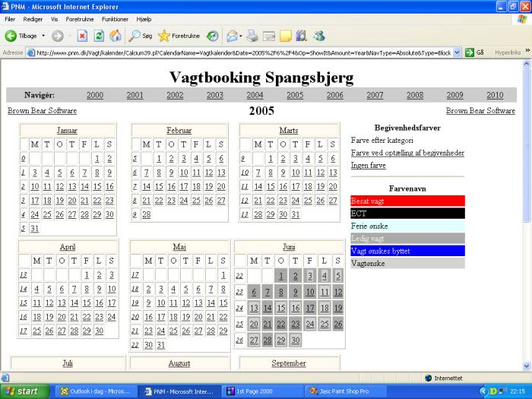The height and width of the screenshot is (399, 532).
Task: Click the Ingen farve link
Action: pyautogui.click(x=368, y=166)
